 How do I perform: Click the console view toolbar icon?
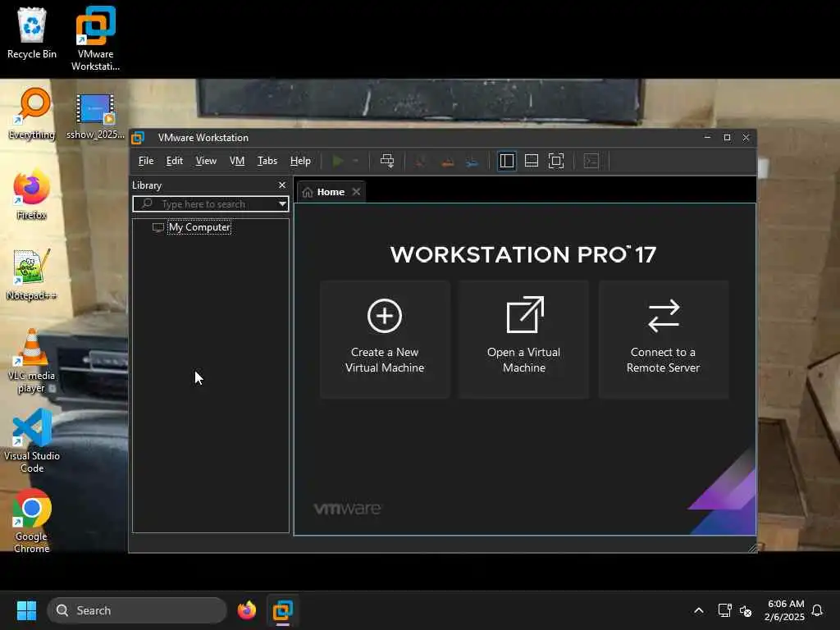coord(591,161)
